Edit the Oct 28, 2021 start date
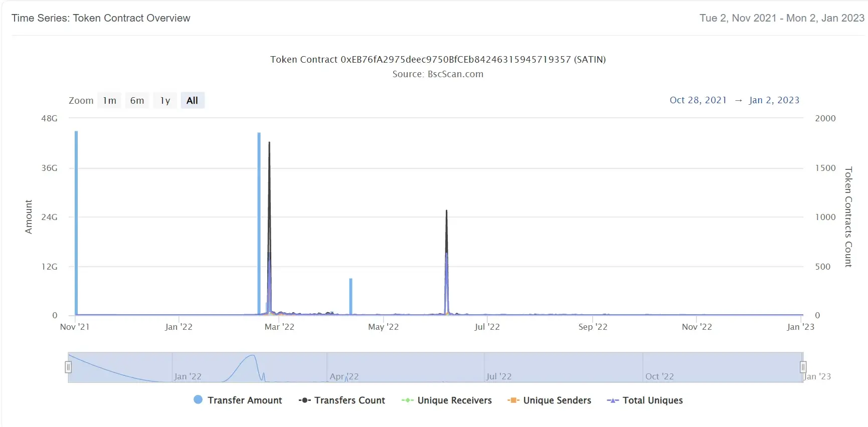The height and width of the screenshot is (427, 868). (x=698, y=100)
